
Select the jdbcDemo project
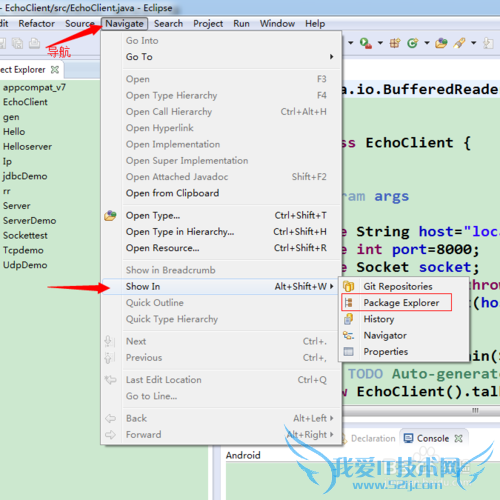tap(25, 176)
